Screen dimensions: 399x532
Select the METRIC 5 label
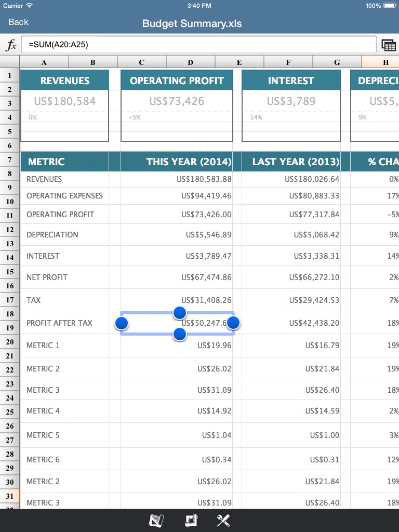tap(43, 435)
